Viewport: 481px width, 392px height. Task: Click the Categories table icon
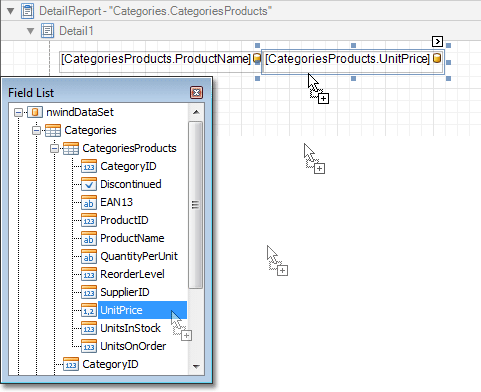pos(53,130)
